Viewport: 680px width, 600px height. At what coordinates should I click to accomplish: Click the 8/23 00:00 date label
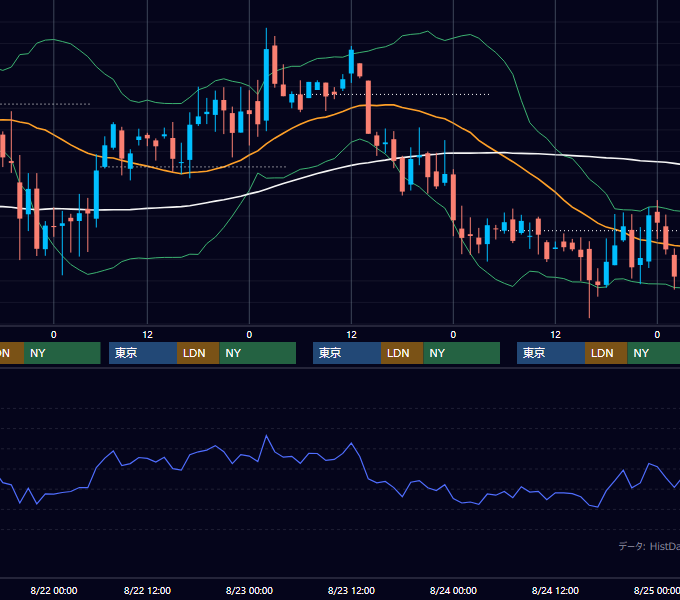coord(249,590)
